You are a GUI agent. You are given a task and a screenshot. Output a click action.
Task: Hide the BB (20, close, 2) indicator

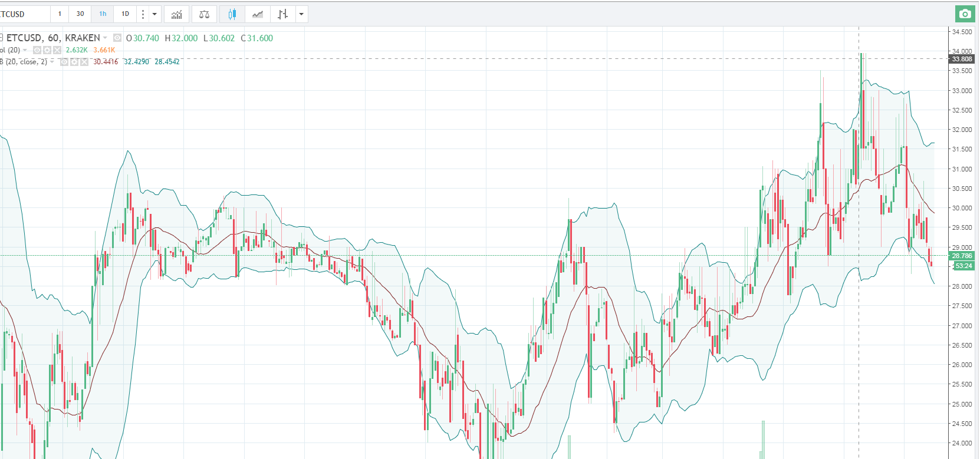[x=64, y=62]
